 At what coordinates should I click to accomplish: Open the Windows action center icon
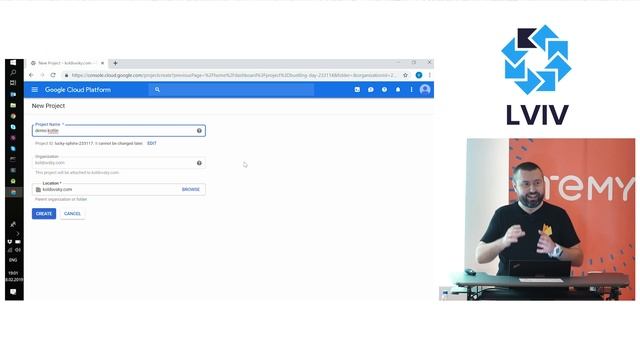tap(13, 291)
